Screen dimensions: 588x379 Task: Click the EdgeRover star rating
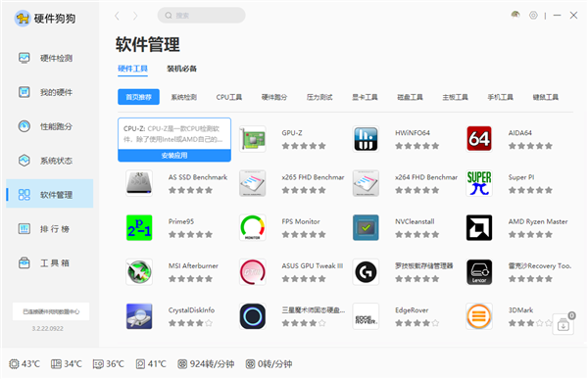point(417,323)
